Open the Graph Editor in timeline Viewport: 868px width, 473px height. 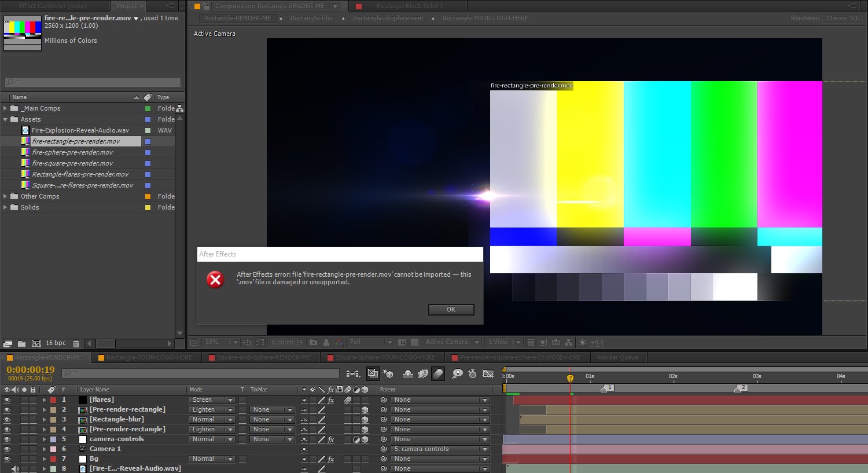pos(488,374)
